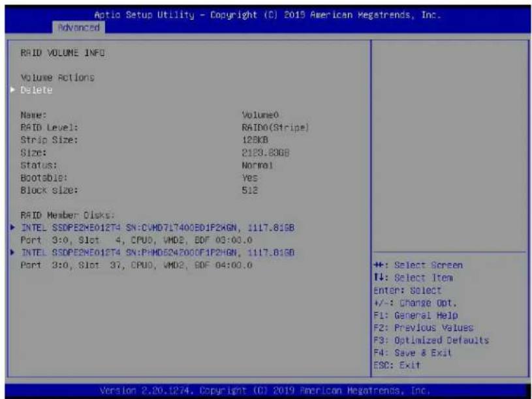The height and width of the screenshot is (399, 532).
Task: Open INTEL SSDPE2ME012T4 disk on Slot 37
Action: [x=157, y=252]
